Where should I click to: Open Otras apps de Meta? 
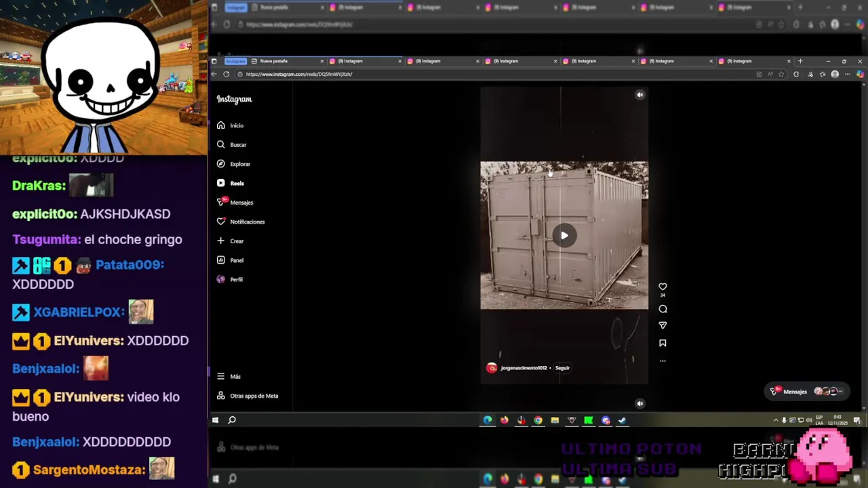click(248, 396)
